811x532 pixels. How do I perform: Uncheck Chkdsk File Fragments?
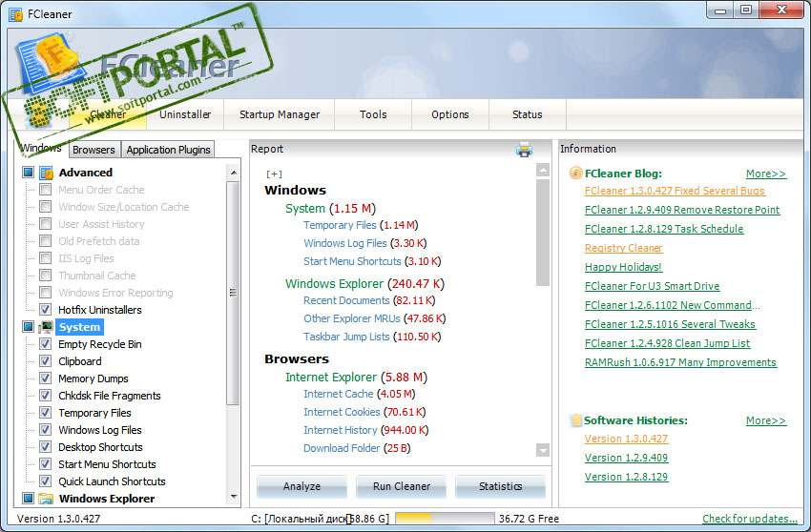click(x=46, y=396)
